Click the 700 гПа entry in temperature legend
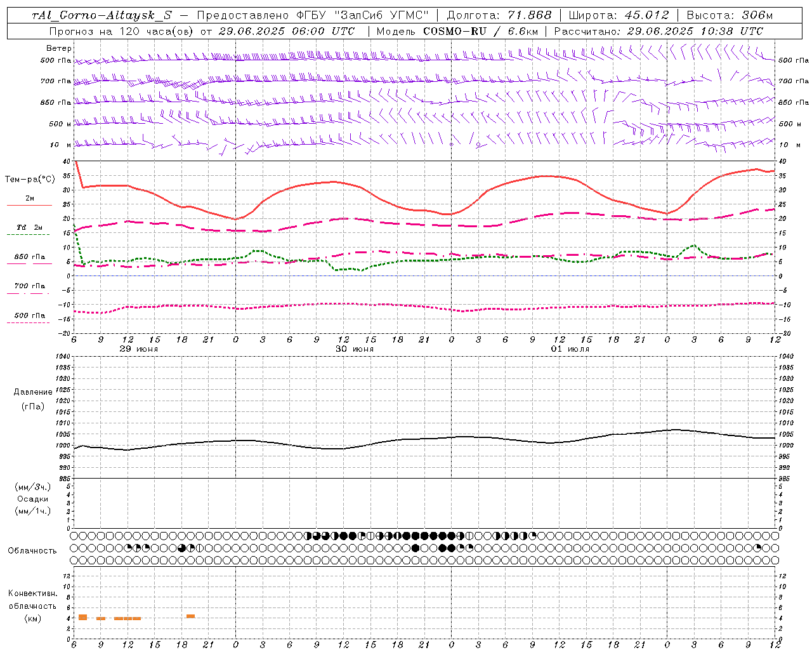The height and width of the screenshot is (650, 812). (x=30, y=286)
